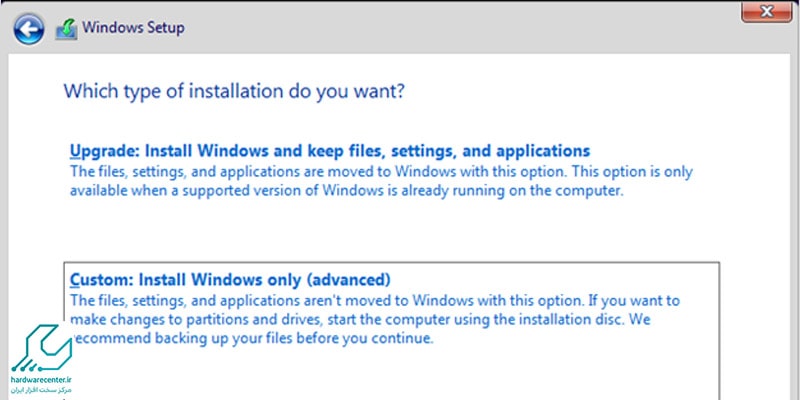
Task: Choose Upgrade: Install Windows and keep files
Action: tap(330, 151)
